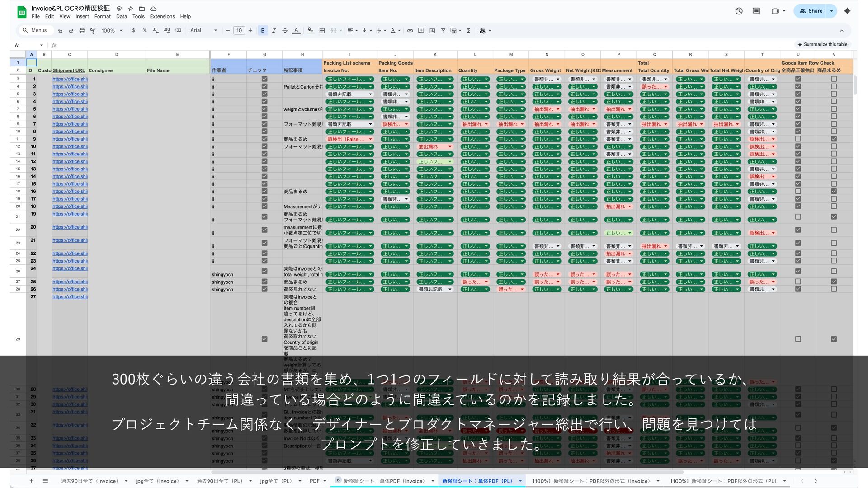Click the print icon in toolbar

point(82,31)
